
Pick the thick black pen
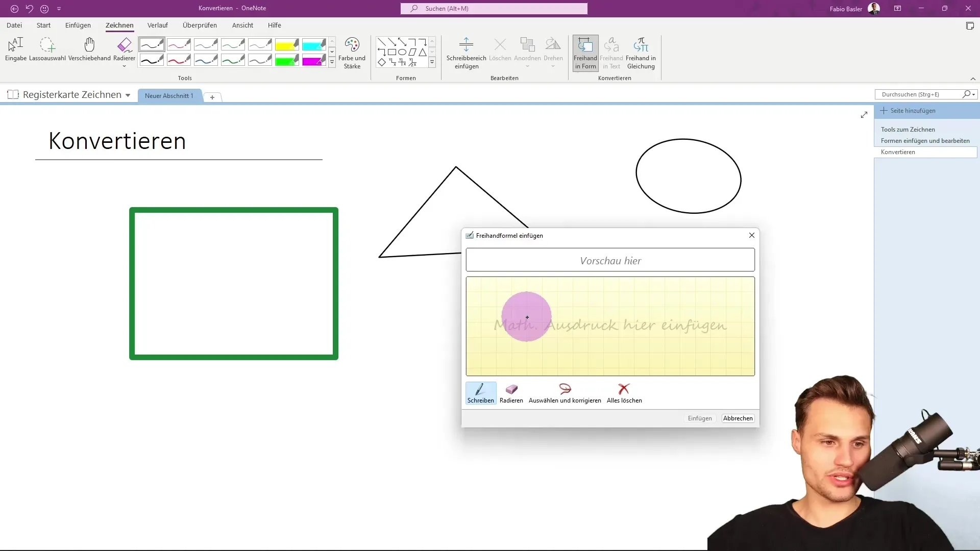152,61
